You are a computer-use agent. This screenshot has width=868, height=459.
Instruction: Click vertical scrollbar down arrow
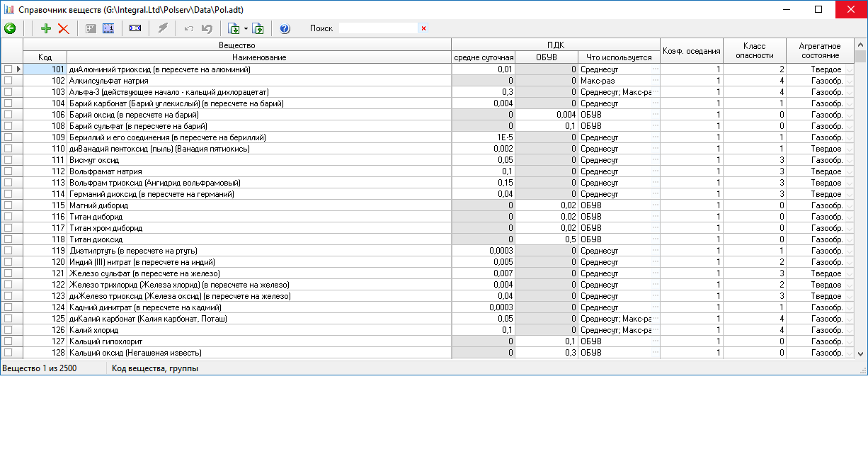861,353
